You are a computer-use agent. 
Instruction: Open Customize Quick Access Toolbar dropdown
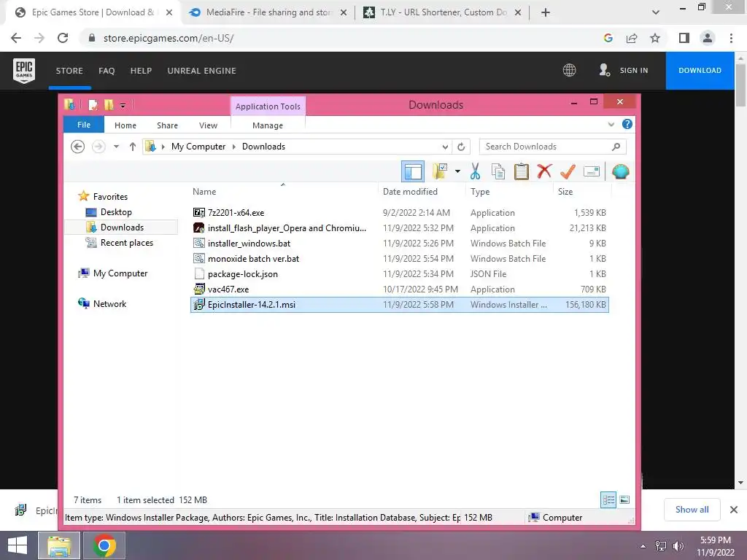coord(123,106)
